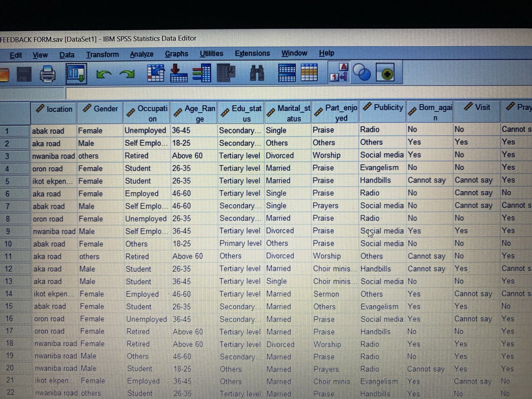Open Find with binoculars icon

[x=257, y=73]
